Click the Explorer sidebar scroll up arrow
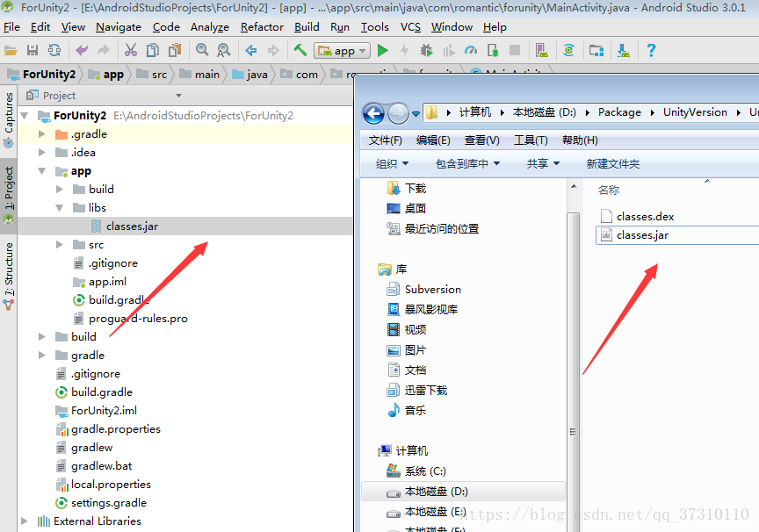Image resolution: width=759 pixels, height=532 pixels. click(574, 186)
